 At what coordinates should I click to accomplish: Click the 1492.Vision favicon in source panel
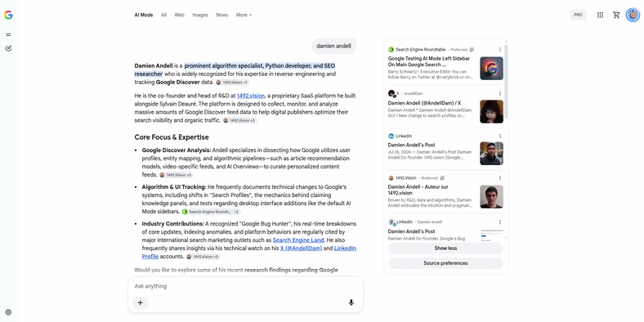click(391, 178)
